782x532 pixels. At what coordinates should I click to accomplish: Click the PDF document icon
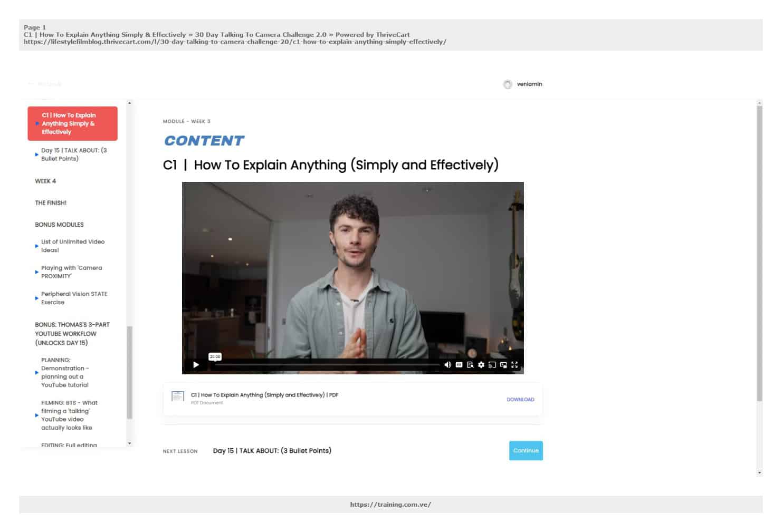tap(178, 396)
